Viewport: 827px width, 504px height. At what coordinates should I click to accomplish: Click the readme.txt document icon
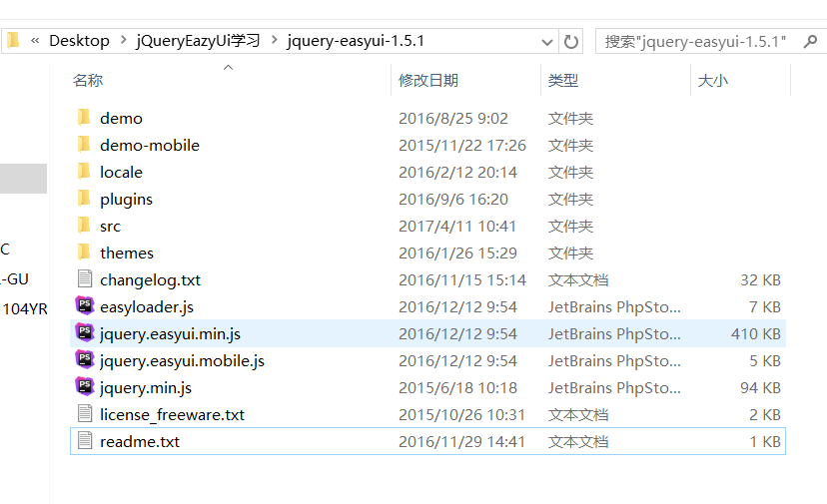(84, 440)
